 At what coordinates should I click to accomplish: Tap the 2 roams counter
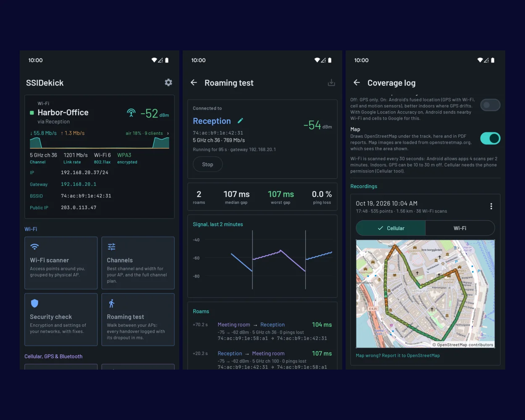pos(199,197)
